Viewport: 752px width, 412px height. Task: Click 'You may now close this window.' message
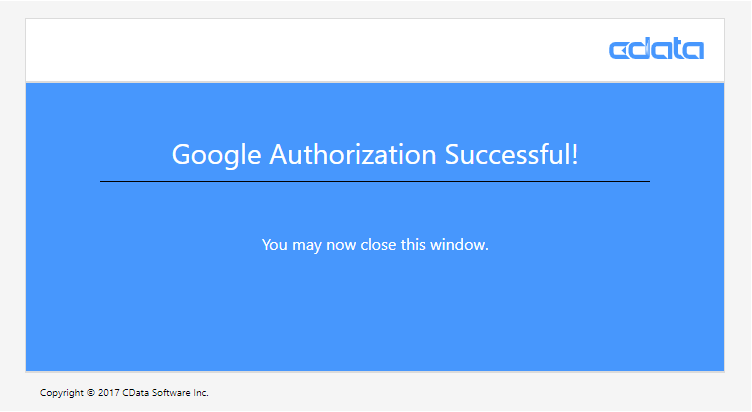(x=375, y=245)
